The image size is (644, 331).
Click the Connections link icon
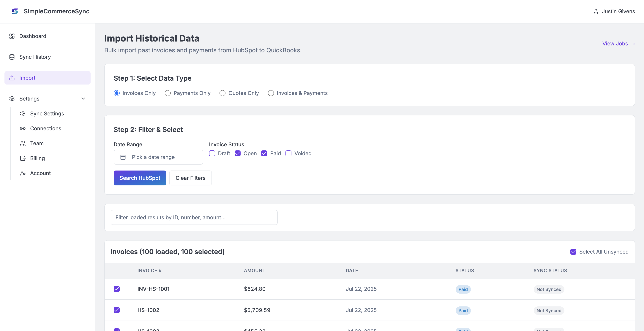click(x=23, y=128)
